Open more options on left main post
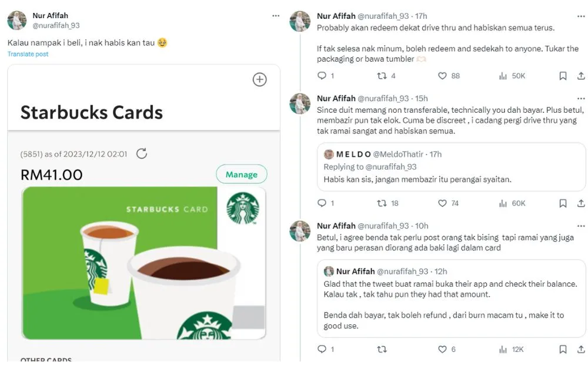The height and width of the screenshot is (366, 588). [x=276, y=16]
